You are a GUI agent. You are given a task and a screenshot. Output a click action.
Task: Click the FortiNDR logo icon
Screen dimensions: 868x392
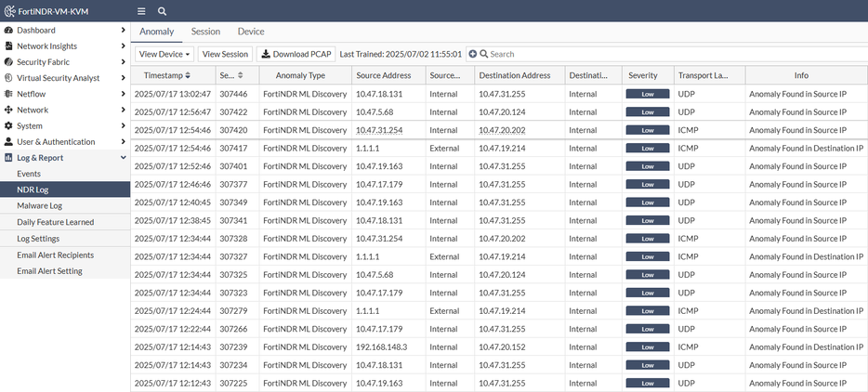(x=9, y=11)
